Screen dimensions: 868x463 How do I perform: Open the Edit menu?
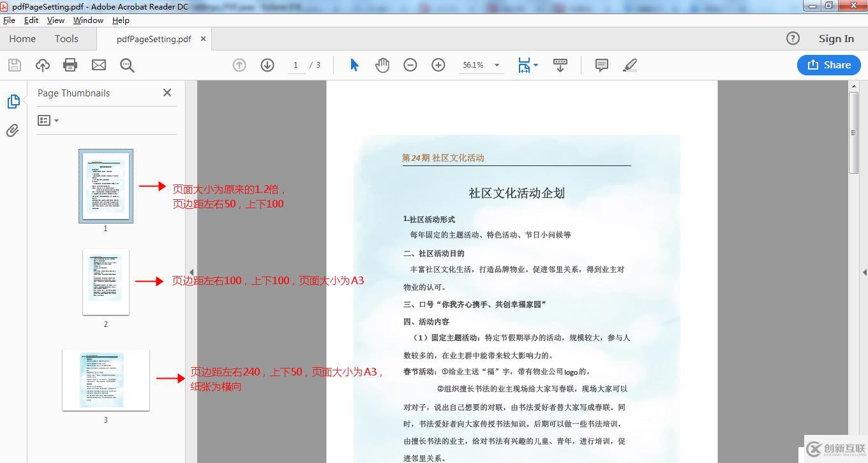tap(31, 20)
